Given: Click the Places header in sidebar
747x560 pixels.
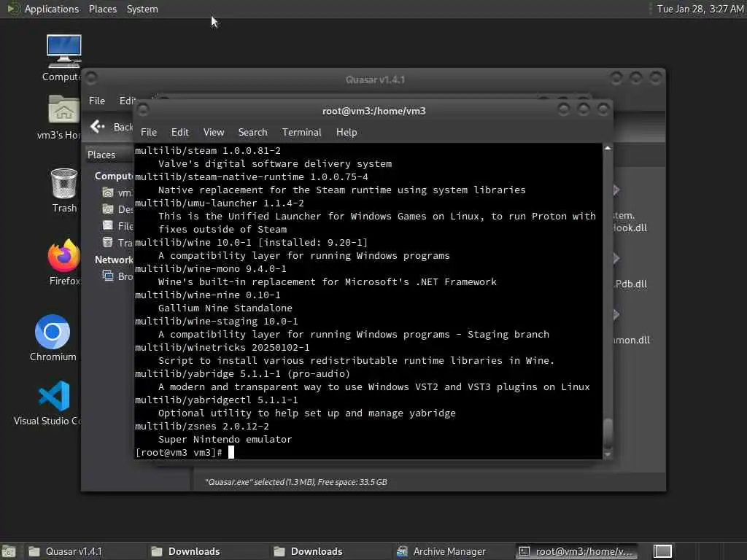Looking at the screenshot, I should coord(101,155).
